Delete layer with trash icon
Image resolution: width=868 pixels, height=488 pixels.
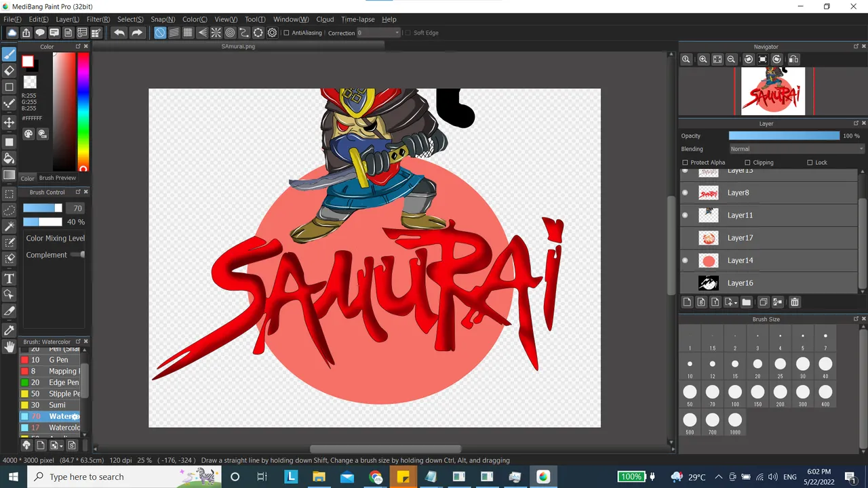click(x=795, y=302)
